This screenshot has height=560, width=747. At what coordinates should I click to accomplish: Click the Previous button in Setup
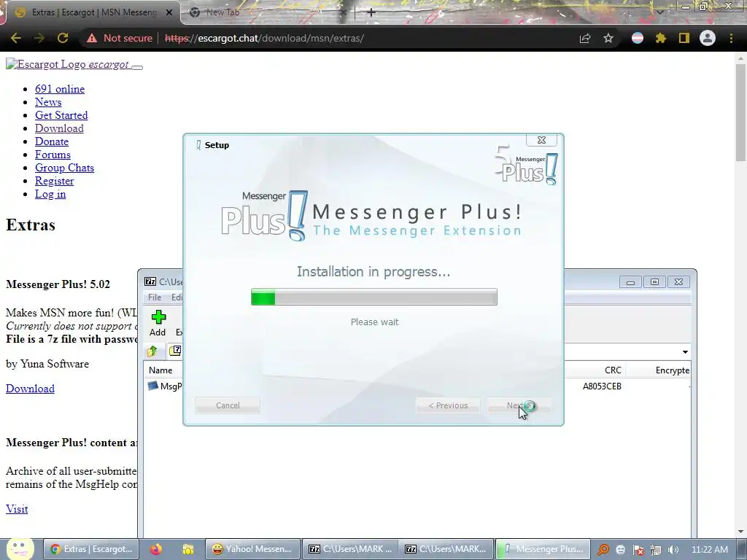(448, 405)
